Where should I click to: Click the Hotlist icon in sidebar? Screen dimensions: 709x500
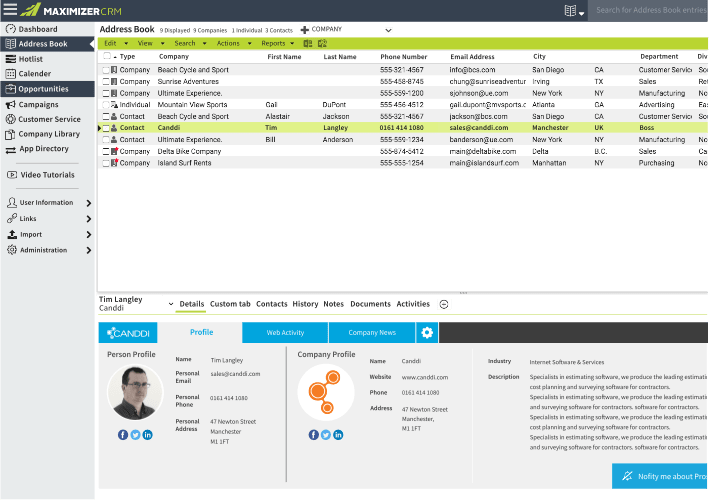(10, 59)
